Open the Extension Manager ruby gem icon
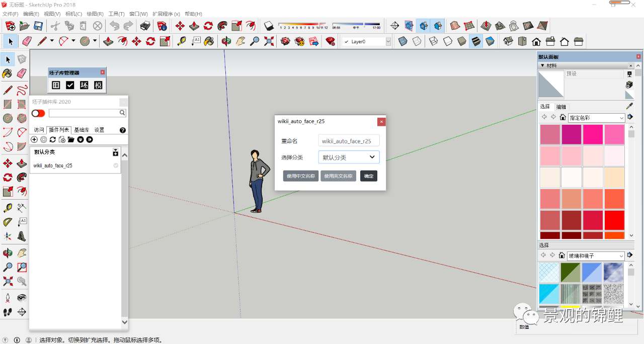Screen dimensions: 644x344 click(x=331, y=41)
